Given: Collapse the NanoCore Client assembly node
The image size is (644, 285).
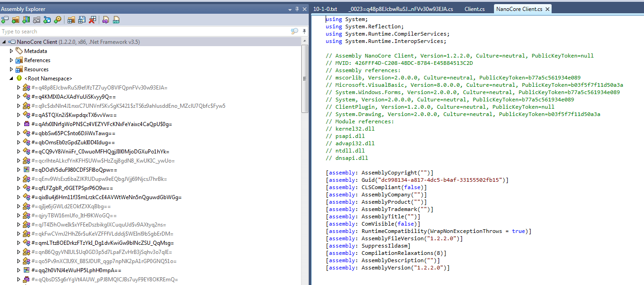Looking at the screenshot, I should click(x=5, y=42).
